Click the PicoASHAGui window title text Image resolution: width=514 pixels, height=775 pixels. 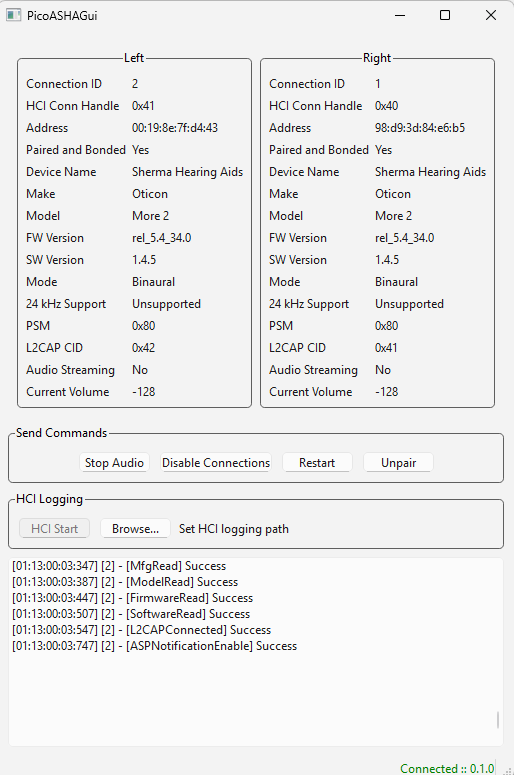click(x=62, y=16)
